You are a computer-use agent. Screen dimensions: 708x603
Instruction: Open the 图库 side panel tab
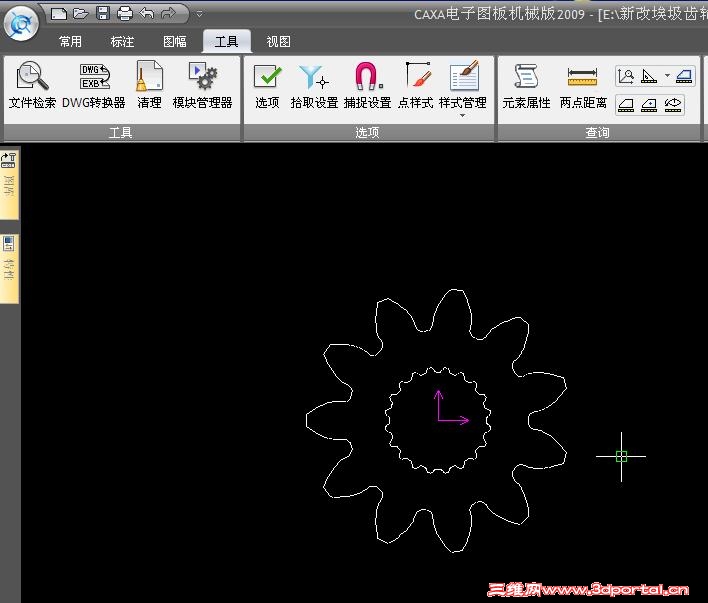[9, 184]
